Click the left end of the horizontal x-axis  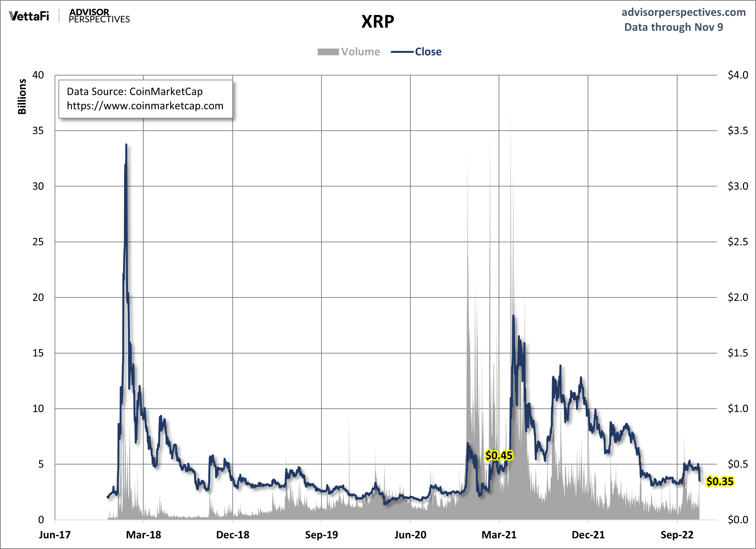tap(55, 520)
